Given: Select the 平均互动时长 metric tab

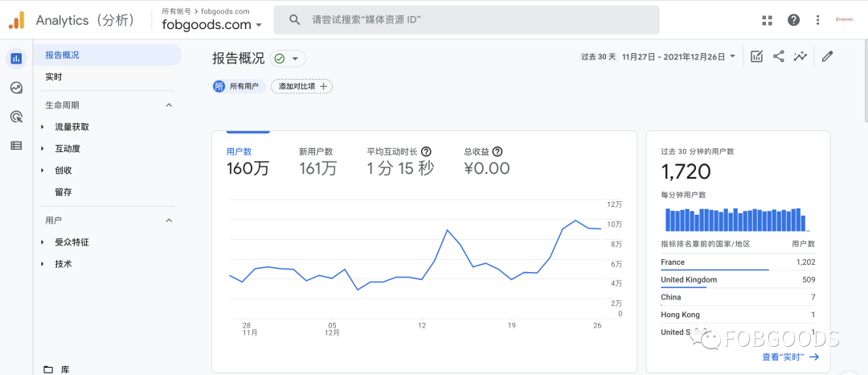Looking at the screenshot, I should 400,161.
